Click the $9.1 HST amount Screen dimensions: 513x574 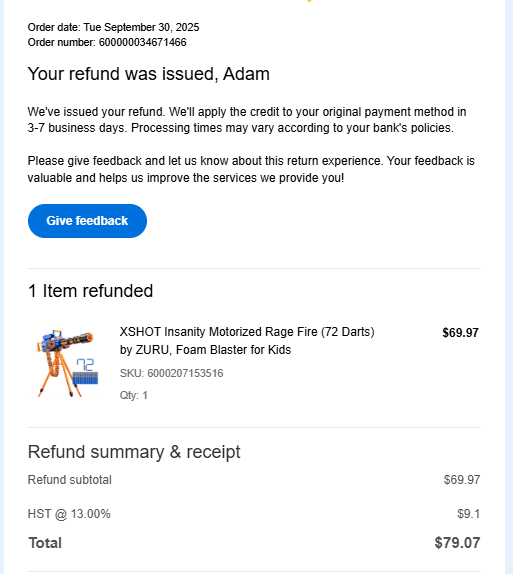pyautogui.click(x=468, y=514)
